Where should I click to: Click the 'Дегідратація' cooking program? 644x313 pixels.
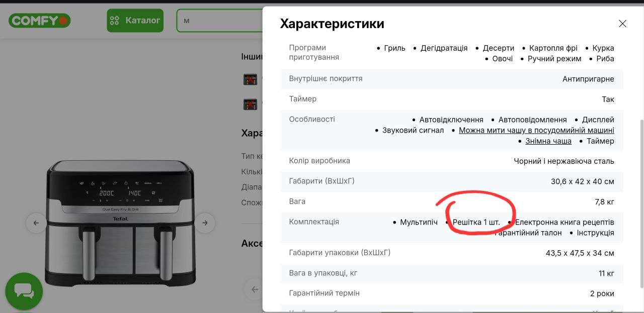[x=444, y=48]
